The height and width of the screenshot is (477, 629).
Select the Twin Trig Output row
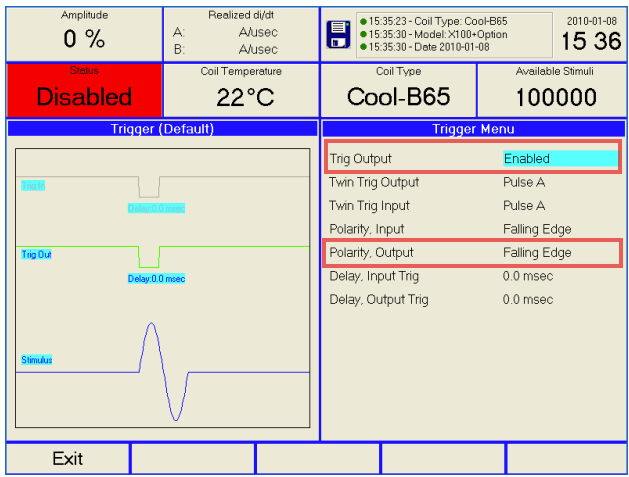tap(473, 182)
